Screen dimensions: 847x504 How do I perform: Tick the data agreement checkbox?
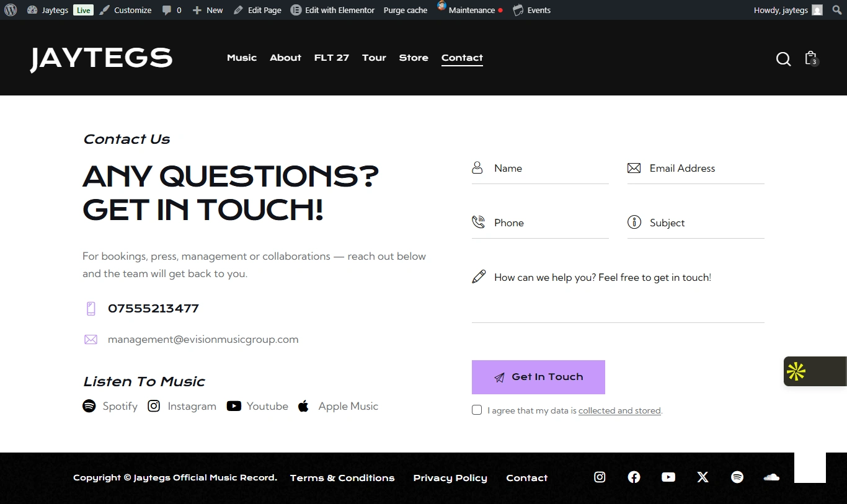477,410
